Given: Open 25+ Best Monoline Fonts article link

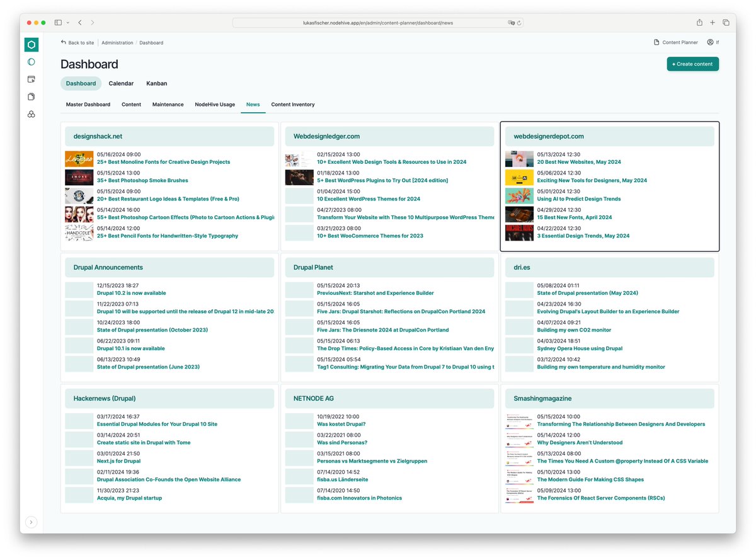Looking at the screenshot, I should (164, 162).
